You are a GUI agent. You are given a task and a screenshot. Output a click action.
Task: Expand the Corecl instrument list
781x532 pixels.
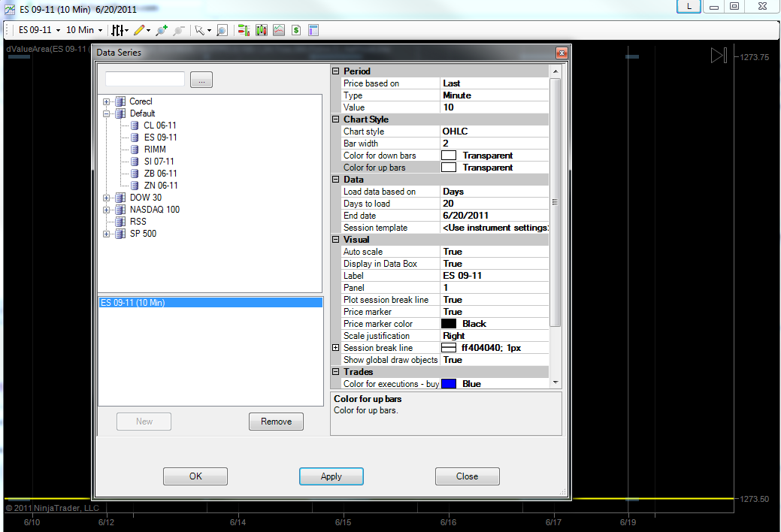pos(107,101)
